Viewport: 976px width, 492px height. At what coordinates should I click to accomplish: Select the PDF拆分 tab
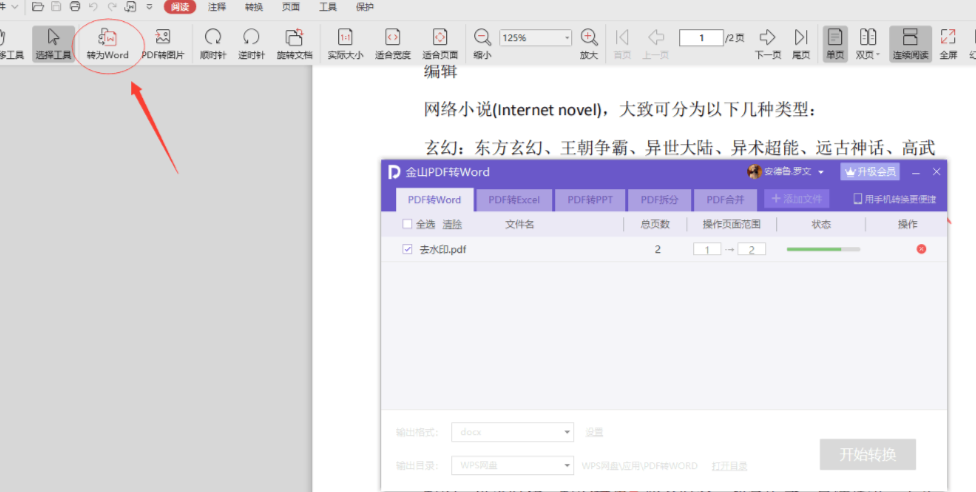[x=658, y=200]
